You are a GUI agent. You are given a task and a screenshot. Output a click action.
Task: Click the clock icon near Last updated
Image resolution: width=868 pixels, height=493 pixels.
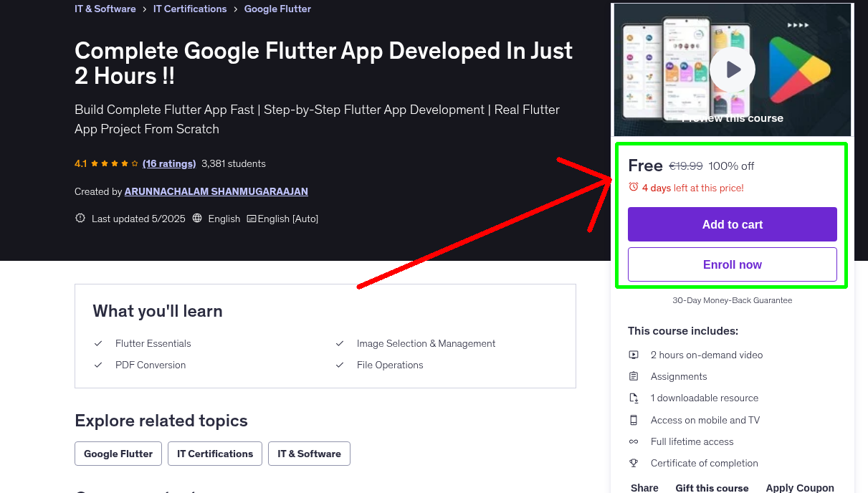coord(80,218)
